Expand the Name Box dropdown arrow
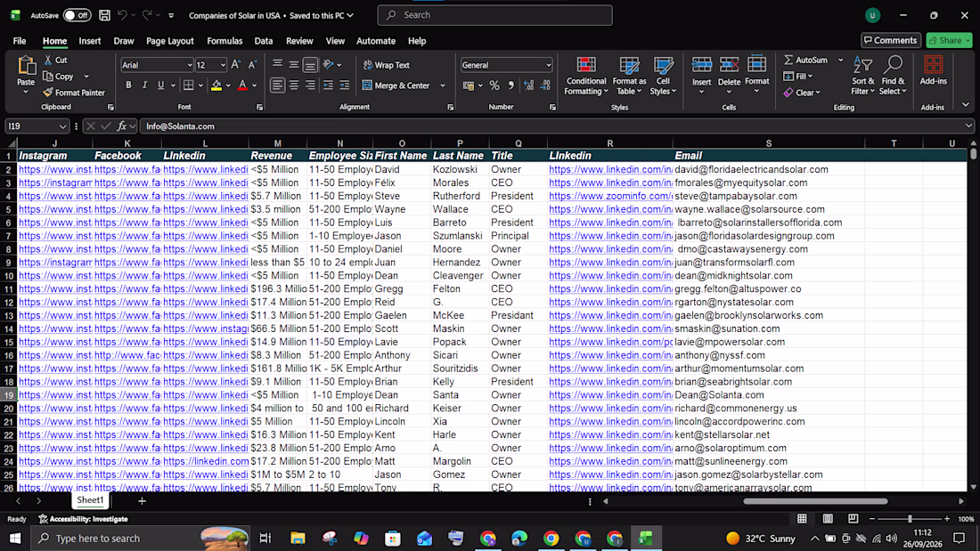Image resolution: width=980 pixels, height=551 pixels. click(61, 126)
